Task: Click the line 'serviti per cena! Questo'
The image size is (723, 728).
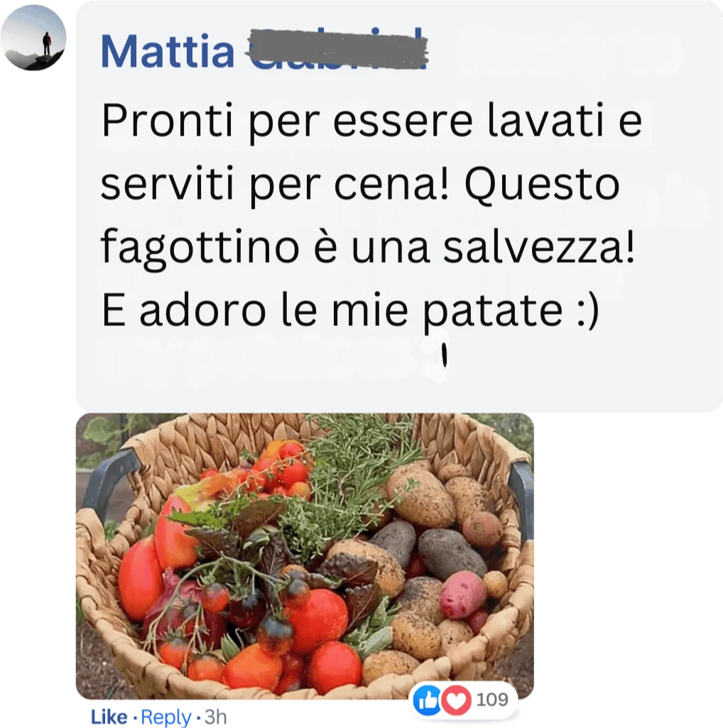Action: point(360,185)
